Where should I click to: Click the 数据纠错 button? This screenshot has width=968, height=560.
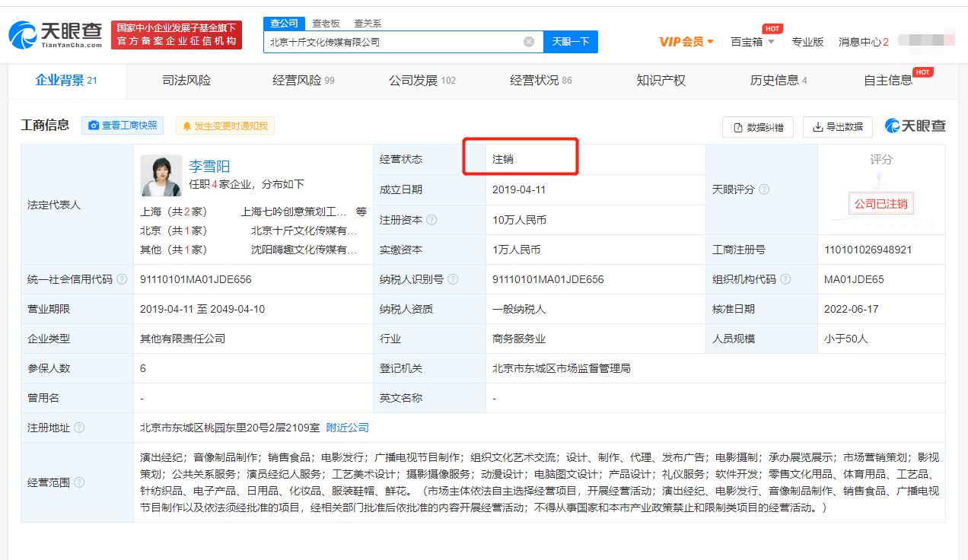click(758, 127)
